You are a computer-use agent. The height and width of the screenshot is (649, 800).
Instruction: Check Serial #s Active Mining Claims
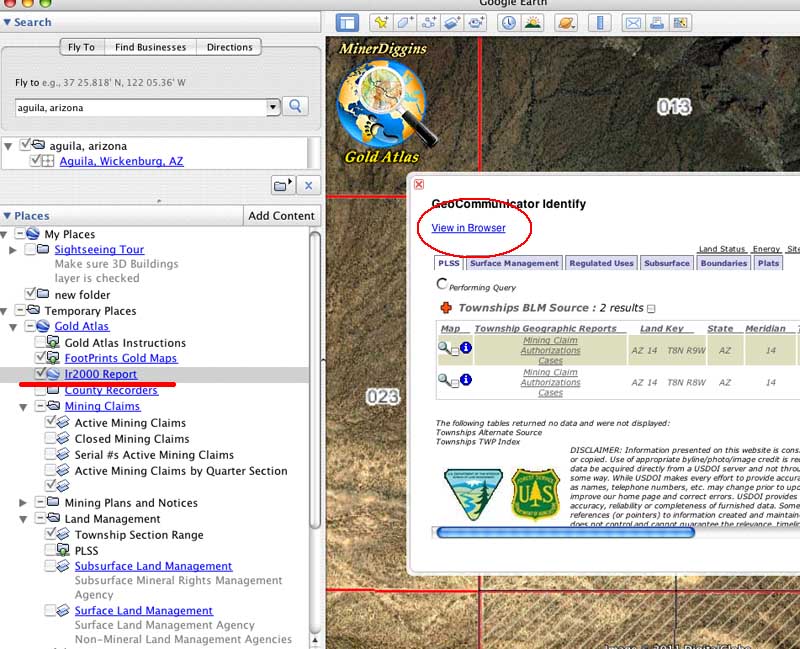[51, 454]
